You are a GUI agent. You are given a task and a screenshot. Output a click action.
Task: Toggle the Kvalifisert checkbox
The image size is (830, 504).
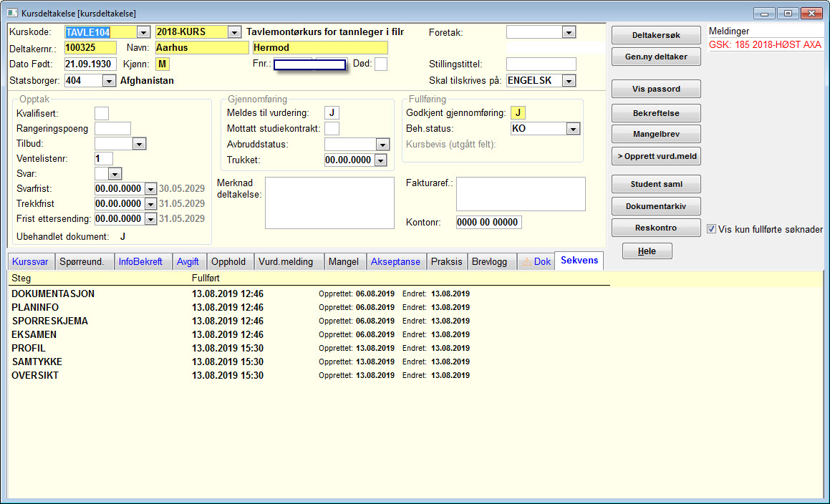pyautogui.click(x=102, y=113)
